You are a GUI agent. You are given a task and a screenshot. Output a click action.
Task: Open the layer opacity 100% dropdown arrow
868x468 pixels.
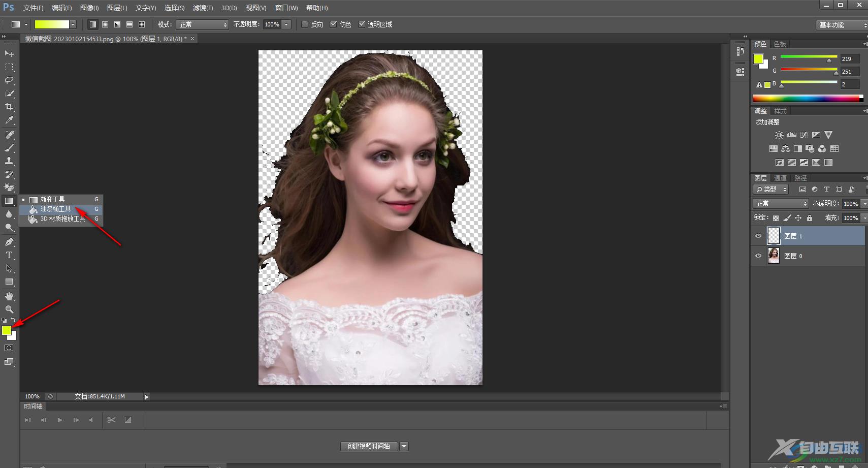tap(864, 204)
